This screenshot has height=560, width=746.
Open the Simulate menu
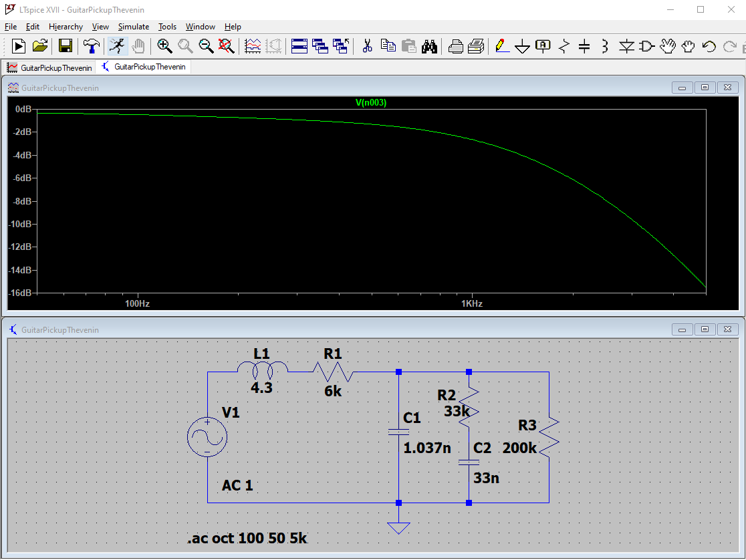(134, 27)
